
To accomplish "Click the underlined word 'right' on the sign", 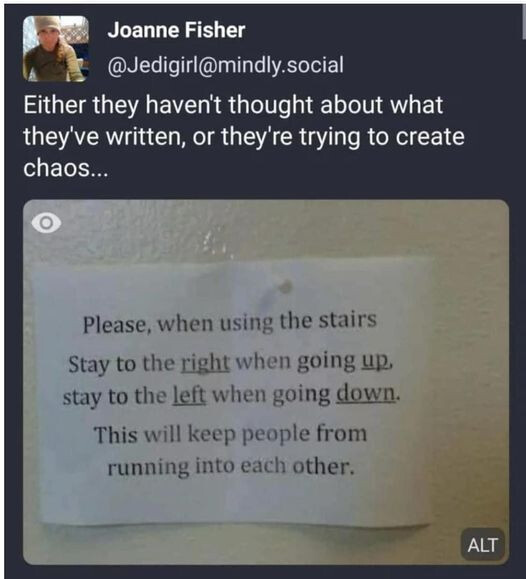I will coord(205,363).
